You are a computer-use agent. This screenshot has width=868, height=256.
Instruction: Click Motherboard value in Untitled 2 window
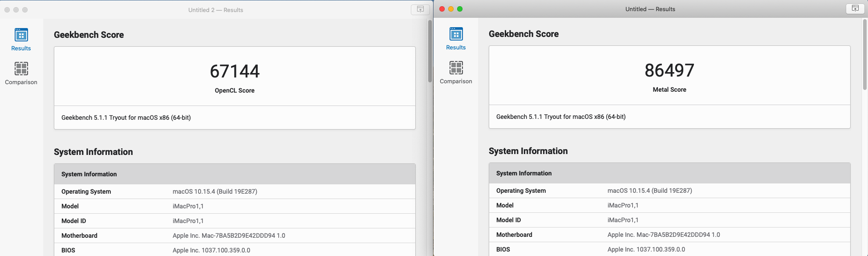[229, 236]
